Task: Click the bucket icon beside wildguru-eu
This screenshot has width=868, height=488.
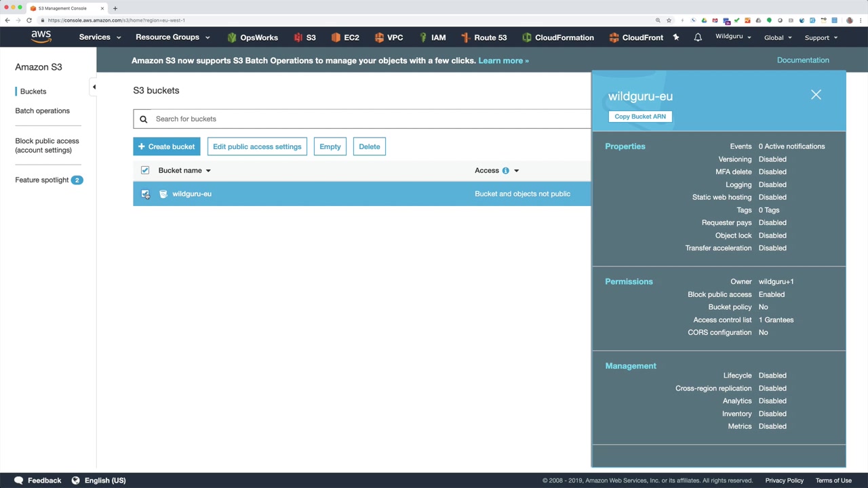Action: coord(163,194)
